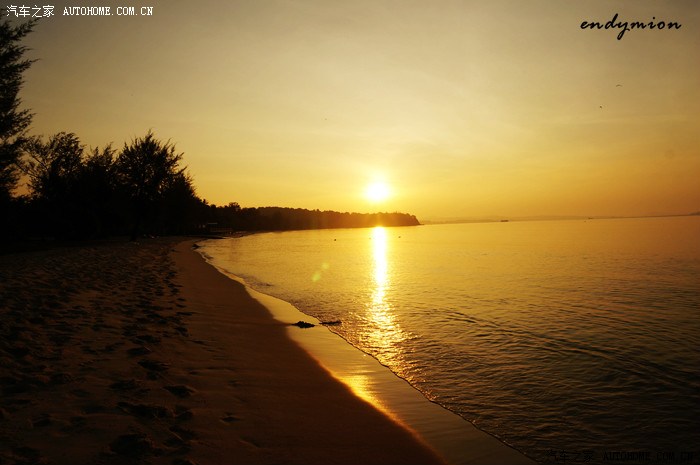Screen dimensions: 700x465
Task: Click the far-right landmass on the horizon
Action: pyautogui.click(x=692, y=213)
